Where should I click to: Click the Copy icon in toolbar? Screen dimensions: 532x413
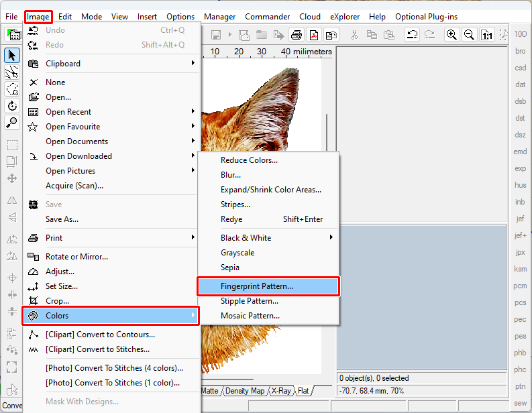click(372, 35)
